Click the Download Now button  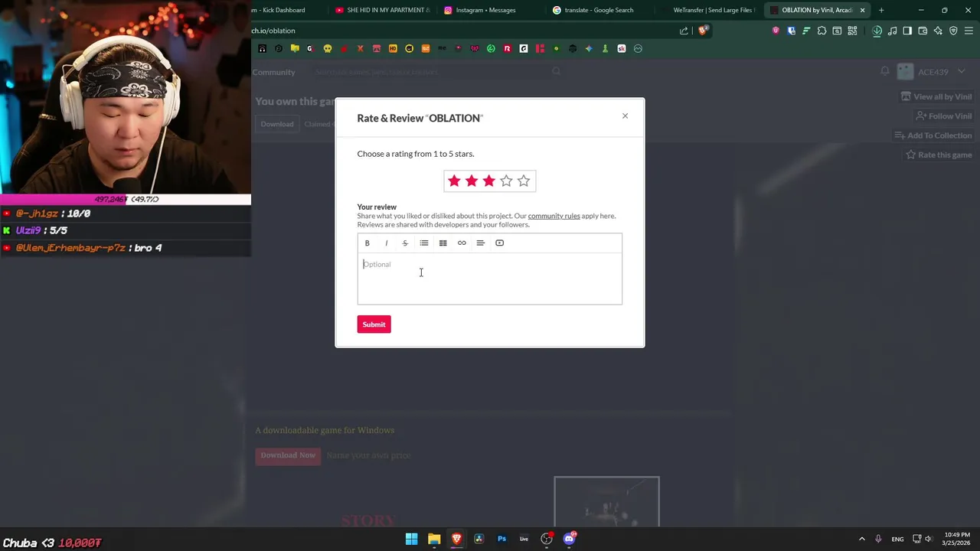tap(288, 455)
